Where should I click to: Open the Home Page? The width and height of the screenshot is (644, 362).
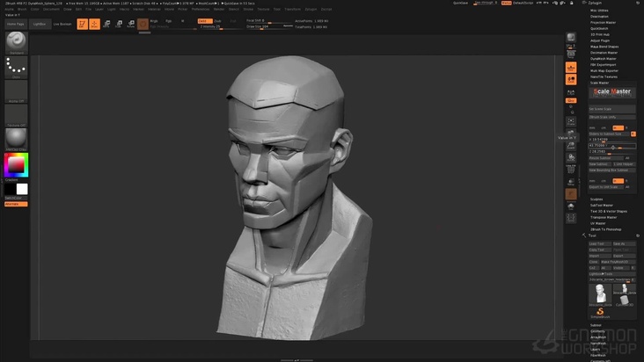(16, 25)
